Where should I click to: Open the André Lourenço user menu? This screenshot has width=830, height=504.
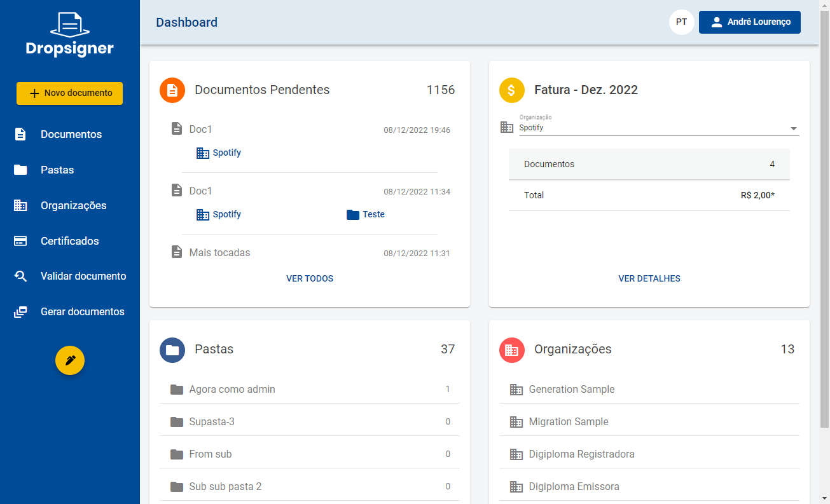pyautogui.click(x=750, y=22)
